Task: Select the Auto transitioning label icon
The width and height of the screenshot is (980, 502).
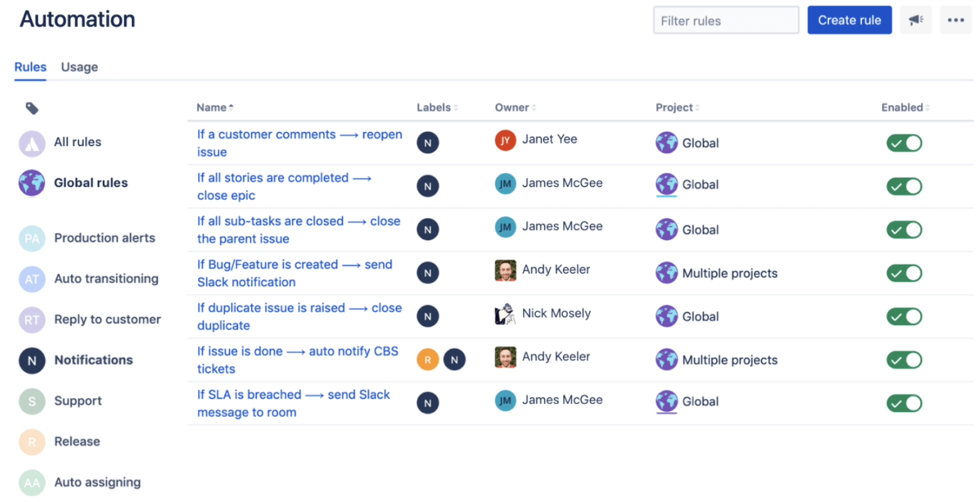Action: click(31, 279)
